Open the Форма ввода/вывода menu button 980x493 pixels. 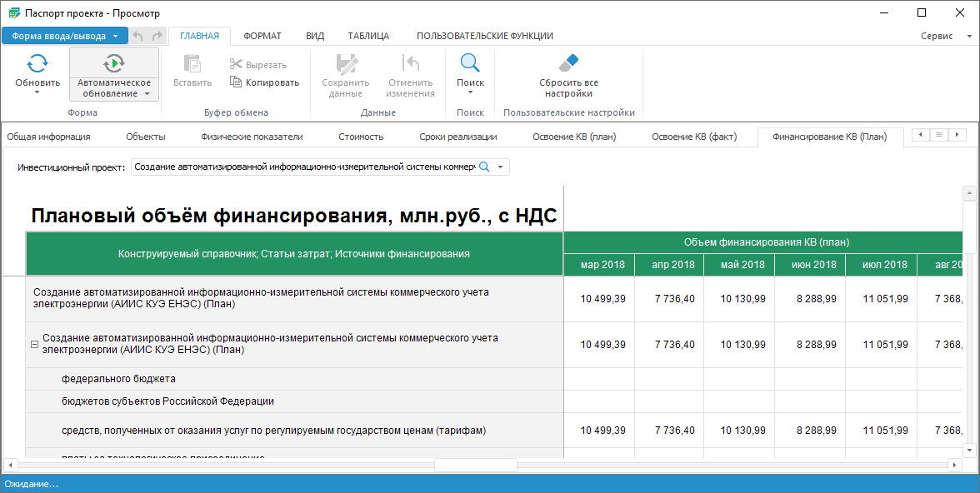coord(65,36)
